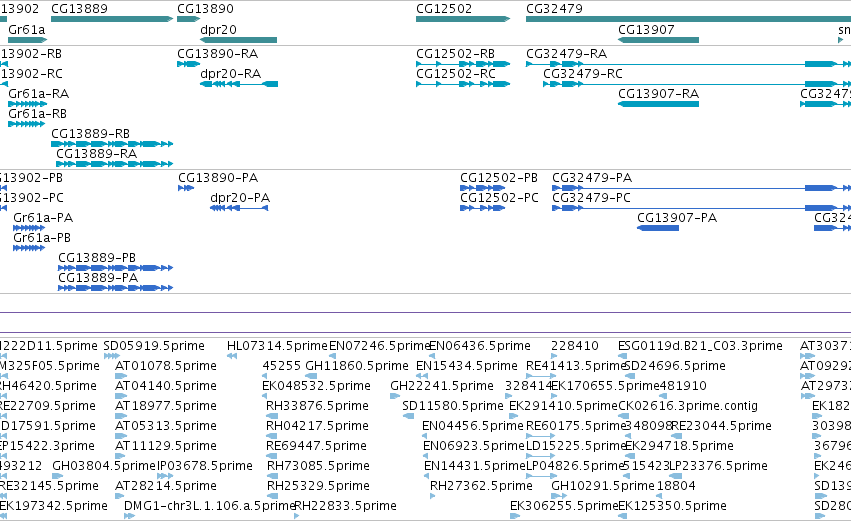Click the CG32479 gene label

pos(554,9)
